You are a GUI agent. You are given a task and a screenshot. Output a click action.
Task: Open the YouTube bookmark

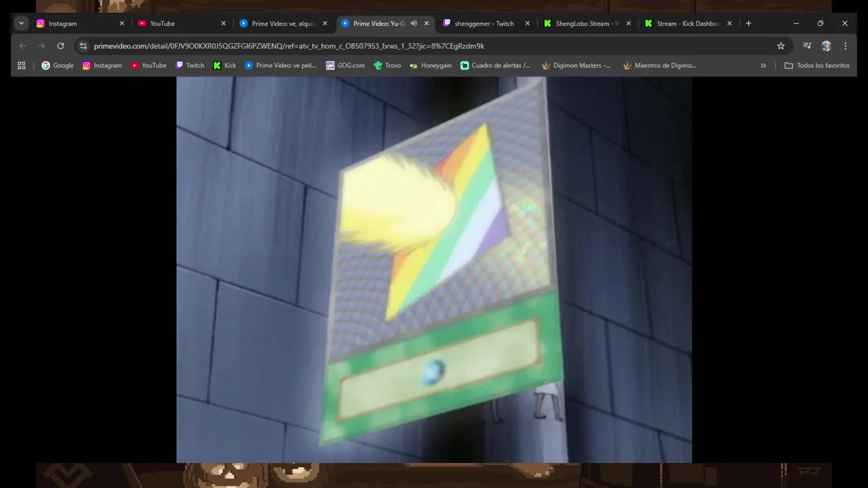point(149,66)
